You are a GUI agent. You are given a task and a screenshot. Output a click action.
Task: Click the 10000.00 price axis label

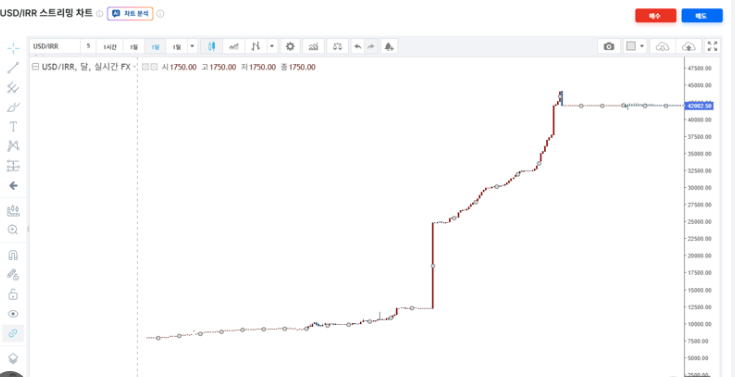tap(700, 324)
